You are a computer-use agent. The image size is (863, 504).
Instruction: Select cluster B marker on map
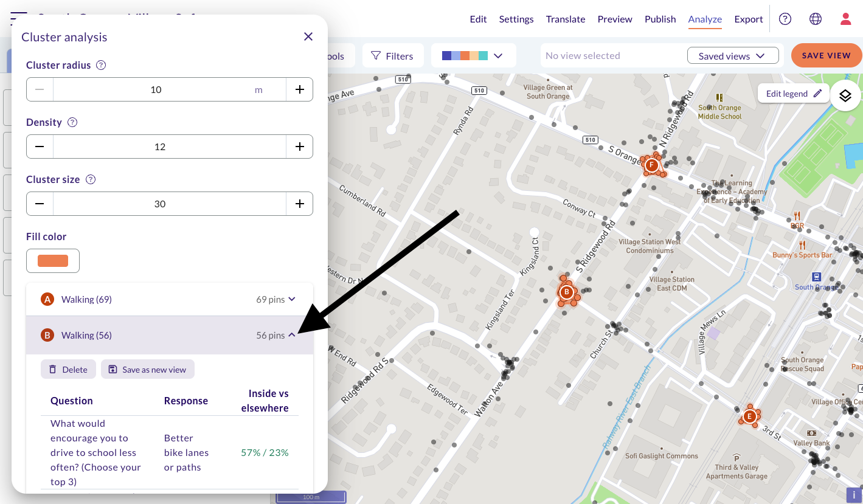[567, 292]
